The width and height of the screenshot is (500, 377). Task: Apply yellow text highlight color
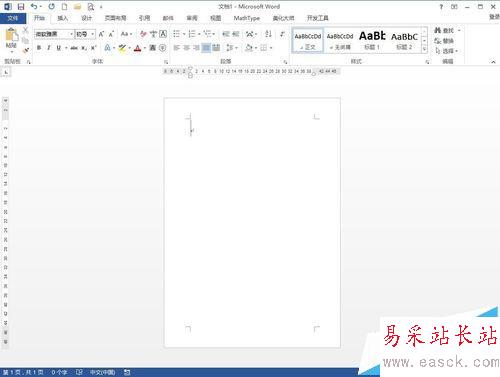tap(122, 48)
